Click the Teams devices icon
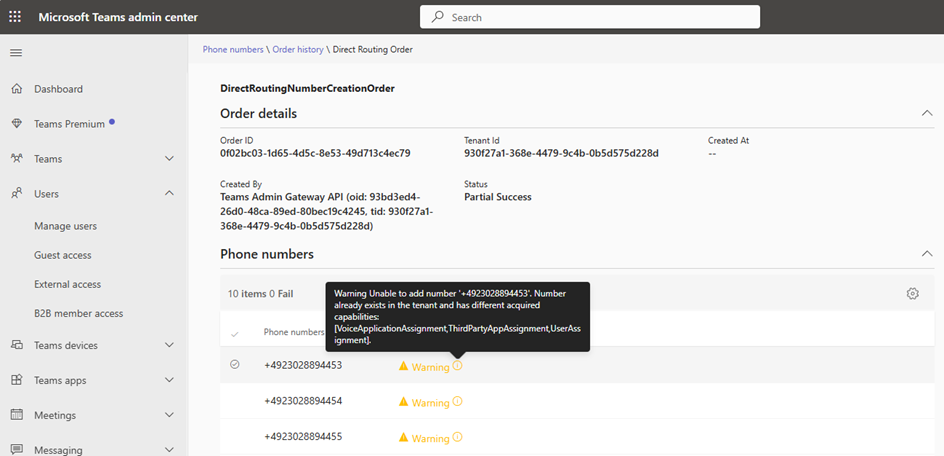This screenshot has height=456, width=944. pyautogui.click(x=17, y=346)
